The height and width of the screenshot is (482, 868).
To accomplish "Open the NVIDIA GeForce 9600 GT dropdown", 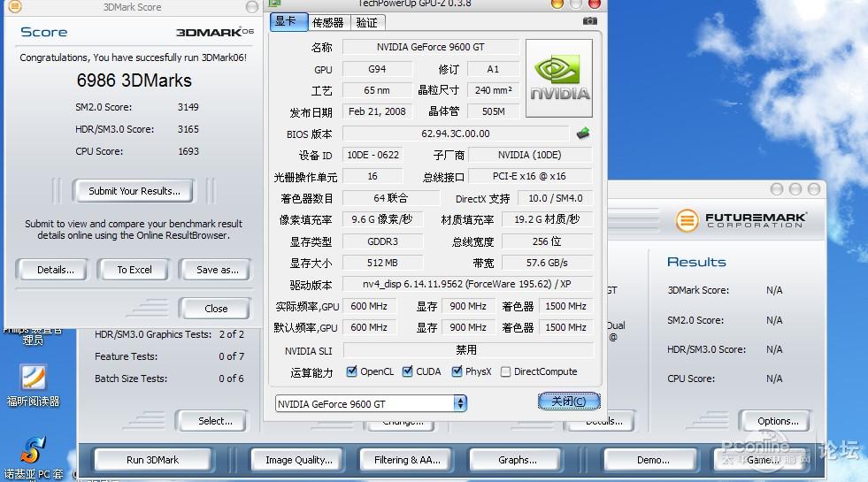I will click(371, 403).
